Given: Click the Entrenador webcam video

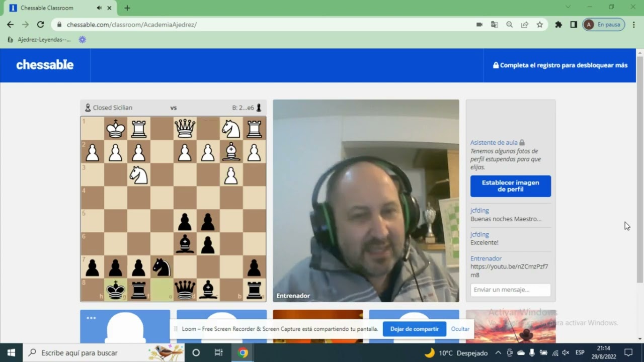Looking at the screenshot, I should (x=366, y=201).
